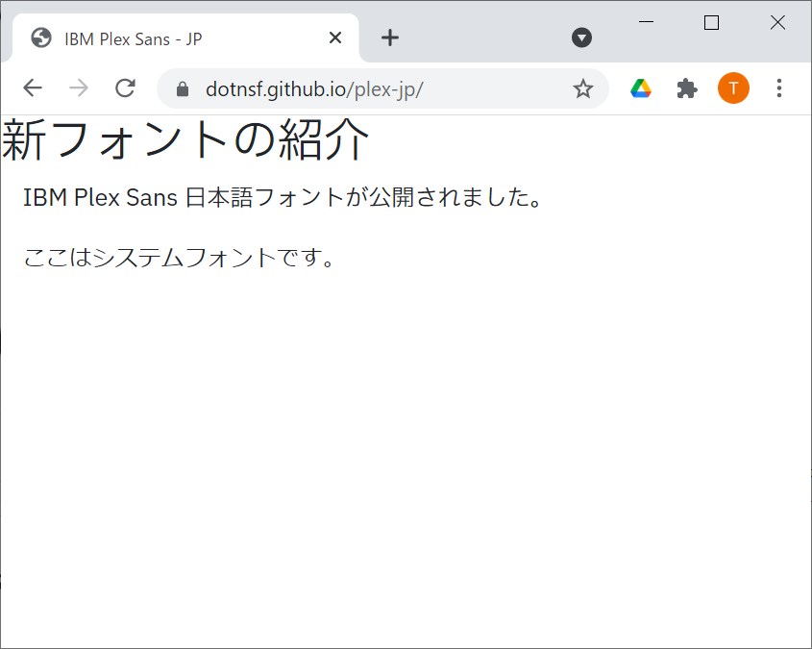Open the Extensions puzzle menu
This screenshot has height=649, width=812.
click(x=687, y=88)
